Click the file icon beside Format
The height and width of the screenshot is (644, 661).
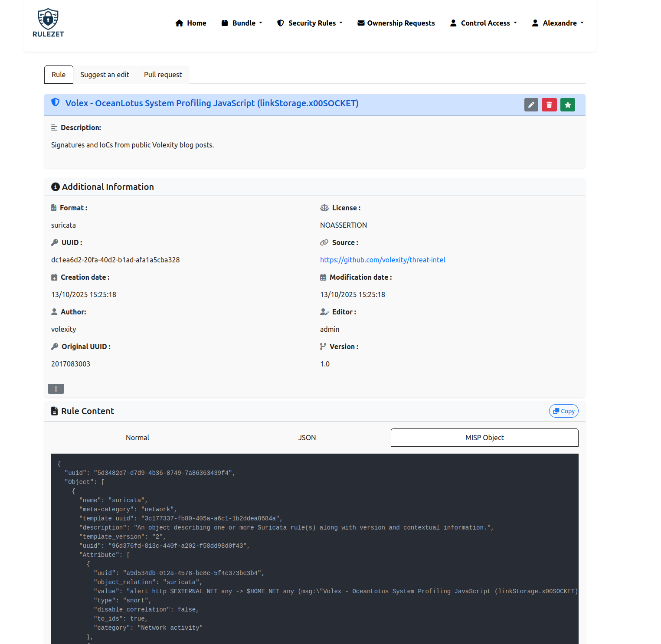point(54,208)
